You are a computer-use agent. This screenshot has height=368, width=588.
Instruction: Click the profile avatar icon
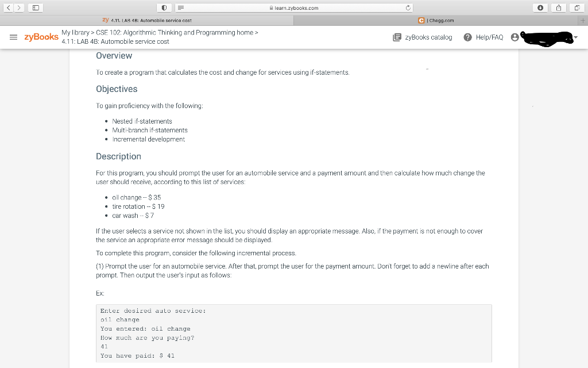click(x=515, y=36)
